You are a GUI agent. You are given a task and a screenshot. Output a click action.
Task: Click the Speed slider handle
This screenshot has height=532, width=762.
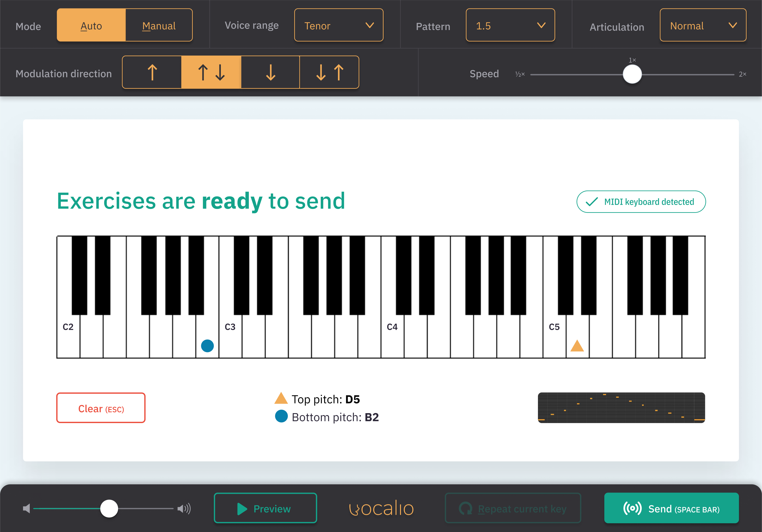[x=632, y=74]
